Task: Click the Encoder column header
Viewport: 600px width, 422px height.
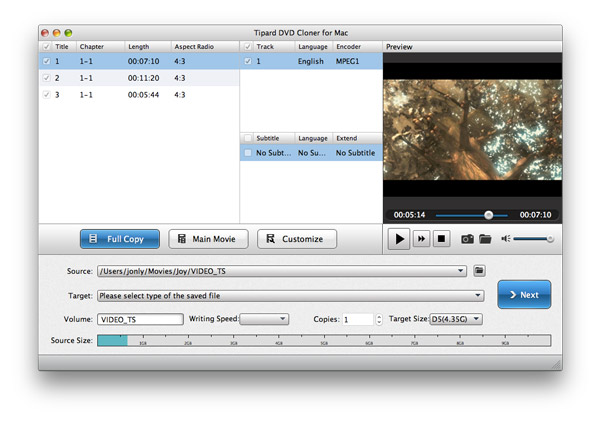Action: point(357,47)
